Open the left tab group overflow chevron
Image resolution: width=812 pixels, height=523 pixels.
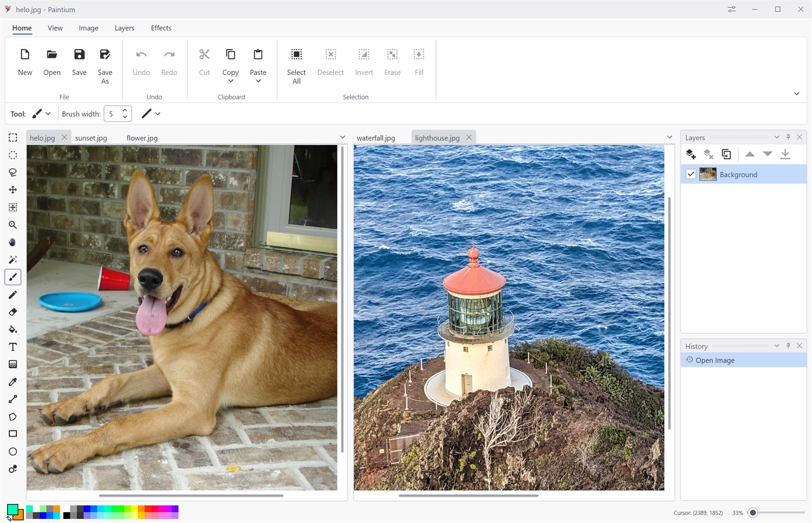(343, 137)
